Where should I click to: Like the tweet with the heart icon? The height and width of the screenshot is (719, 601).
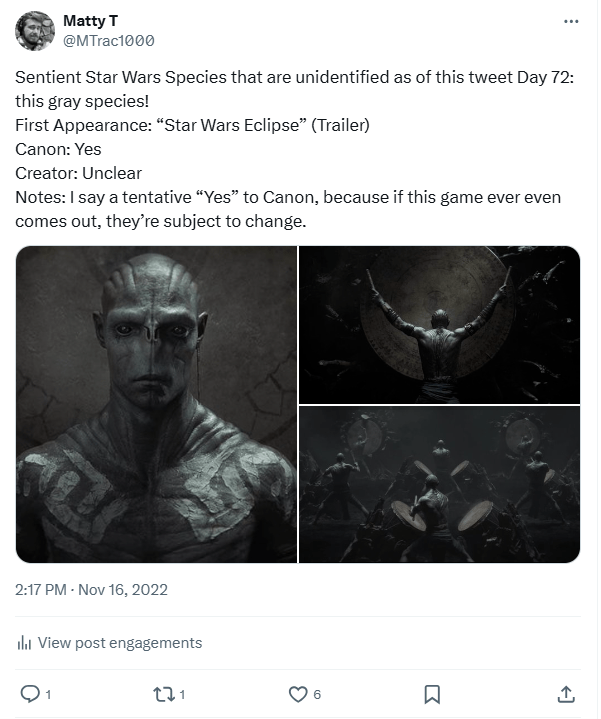click(297, 693)
